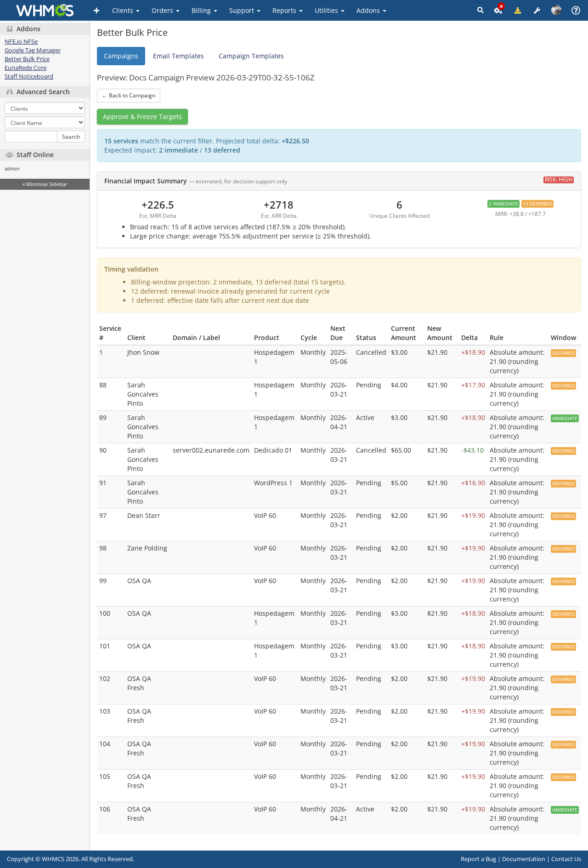This screenshot has height=868, width=588.
Task: Open the help question mark icon
Action: click(x=576, y=11)
